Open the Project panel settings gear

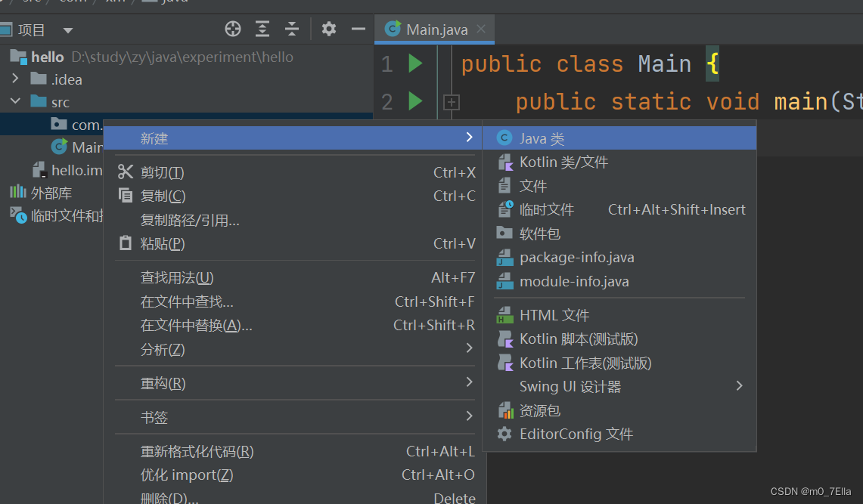[328, 28]
